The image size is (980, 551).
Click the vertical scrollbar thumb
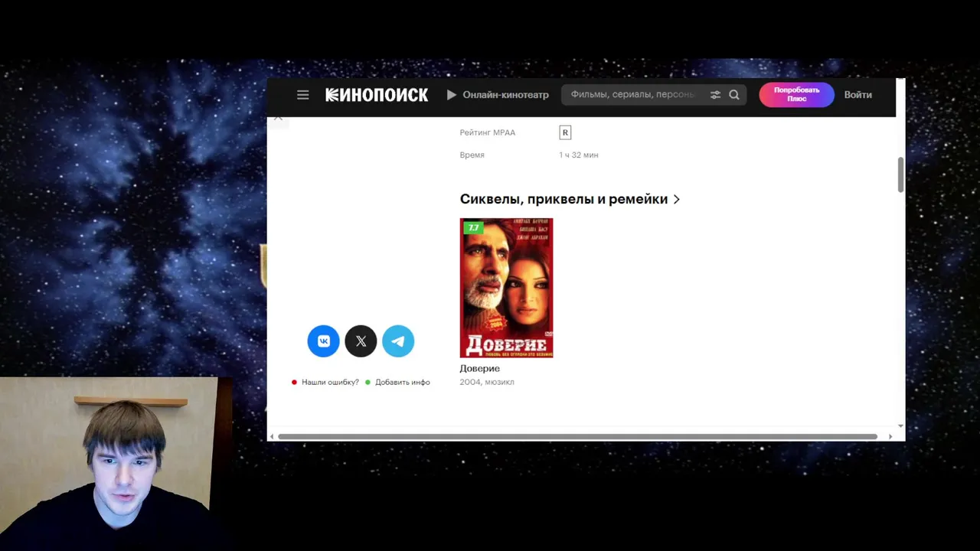[900, 175]
